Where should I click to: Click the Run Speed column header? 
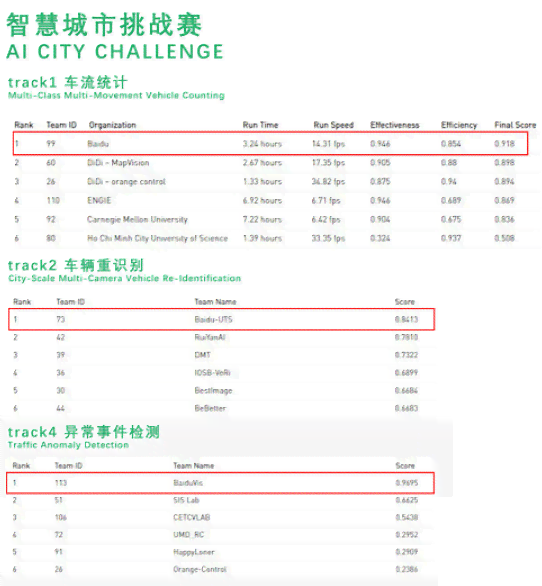(333, 125)
